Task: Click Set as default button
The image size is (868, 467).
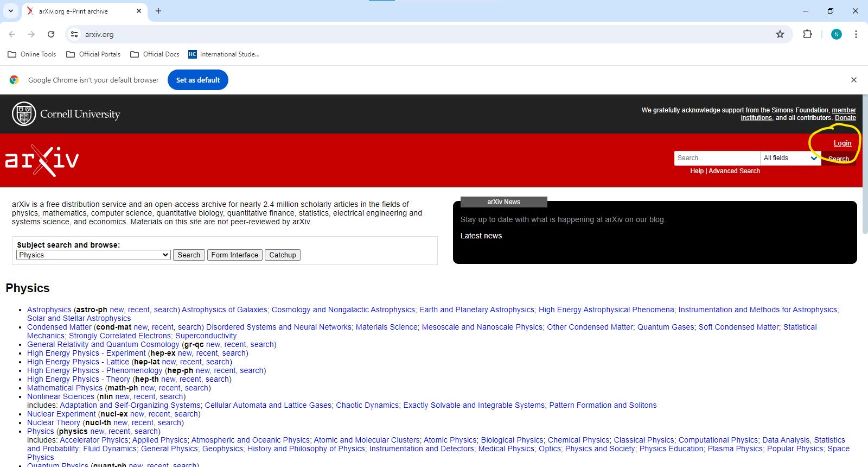Action: tap(198, 80)
